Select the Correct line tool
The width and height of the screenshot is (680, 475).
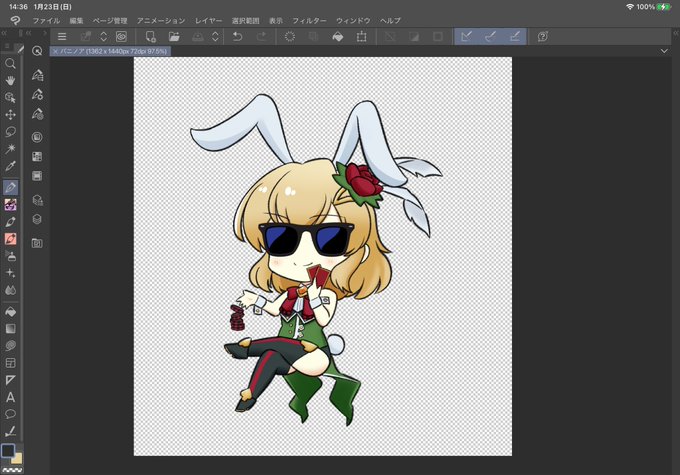point(10,431)
